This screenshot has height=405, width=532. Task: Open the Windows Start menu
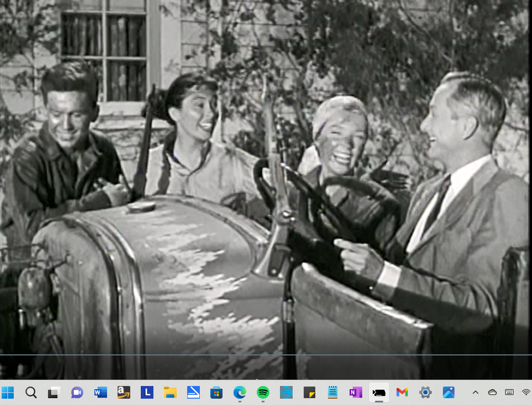coord(8,392)
